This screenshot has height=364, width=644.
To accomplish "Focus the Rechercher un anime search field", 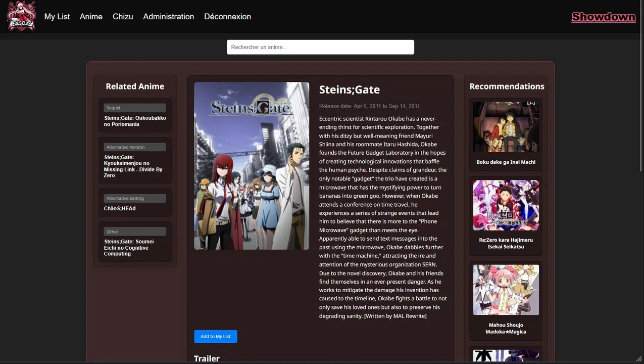I will click(320, 47).
